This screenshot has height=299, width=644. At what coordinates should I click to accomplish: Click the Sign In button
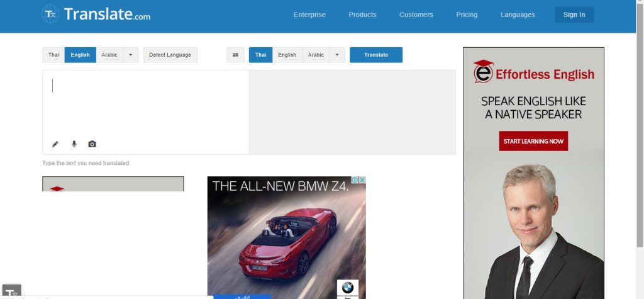point(574,15)
